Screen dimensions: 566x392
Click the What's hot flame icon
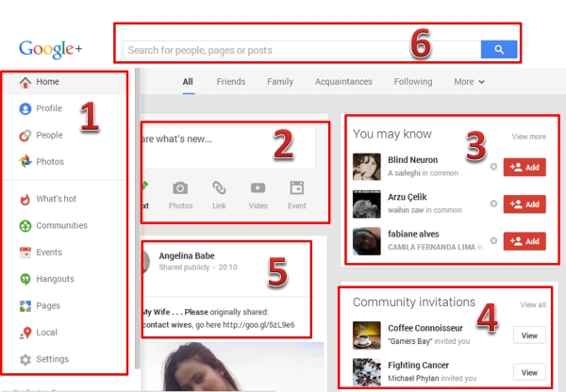[25, 199]
